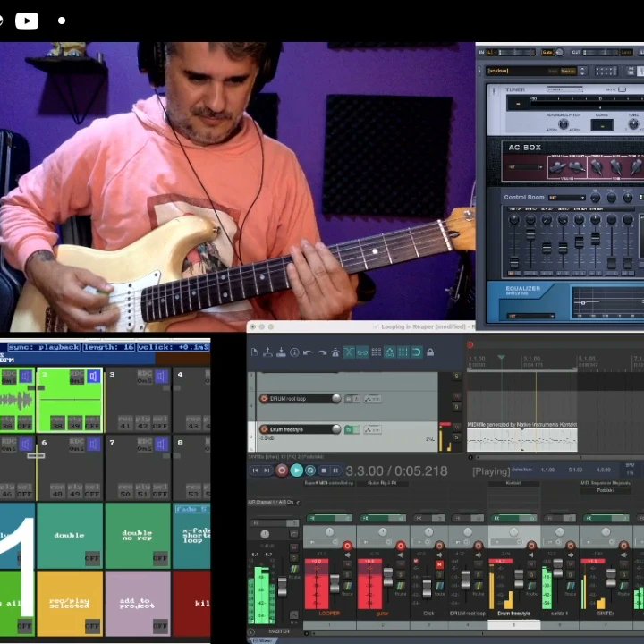The image size is (644, 644).
Task: Select the Drum freestyle mixer channel label
Action: (513, 614)
